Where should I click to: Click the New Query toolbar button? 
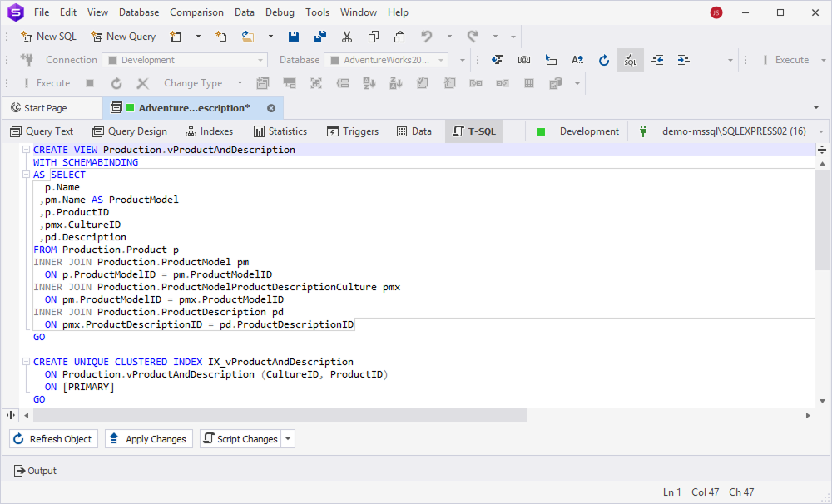[x=123, y=37]
